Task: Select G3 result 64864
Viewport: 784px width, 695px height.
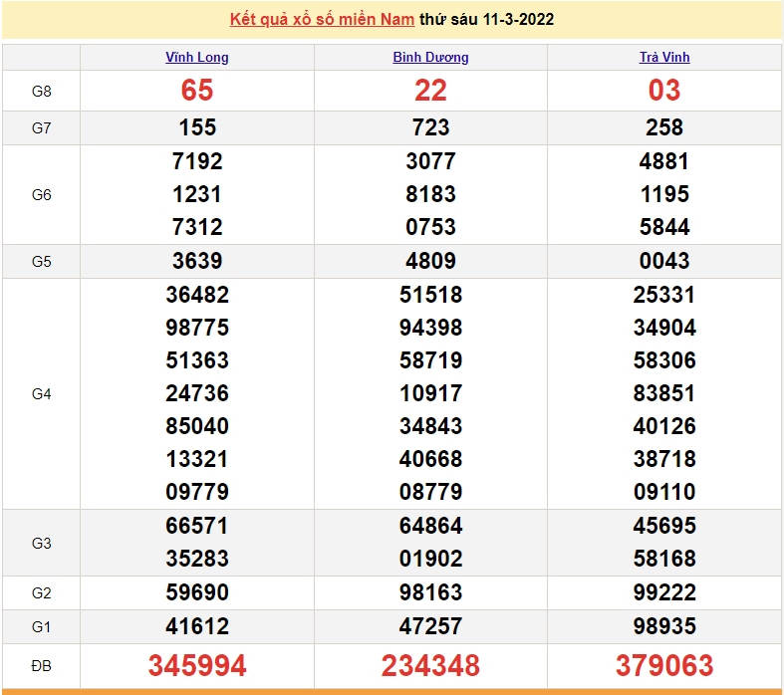Action: point(430,526)
